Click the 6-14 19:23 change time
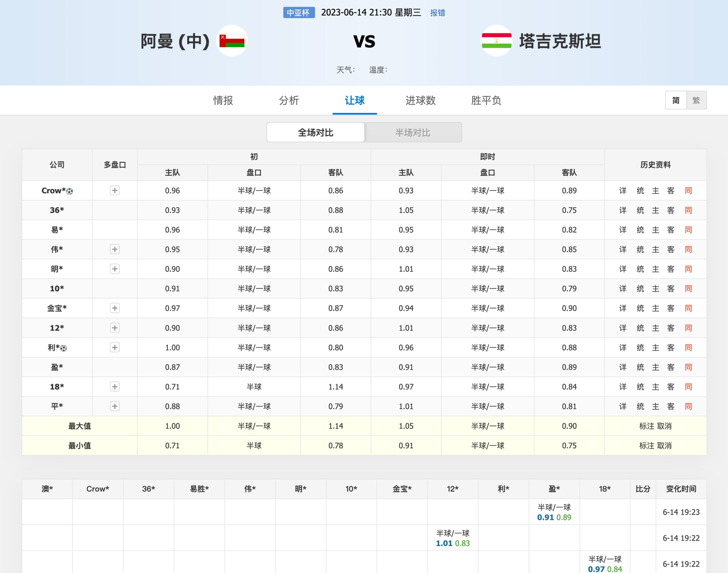 click(681, 512)
